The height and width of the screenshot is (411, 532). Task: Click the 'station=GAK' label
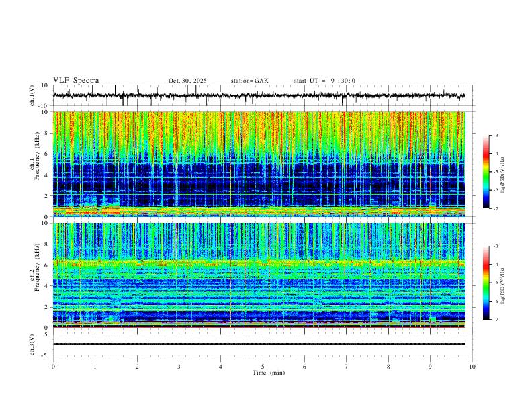[x=249, y=81]
